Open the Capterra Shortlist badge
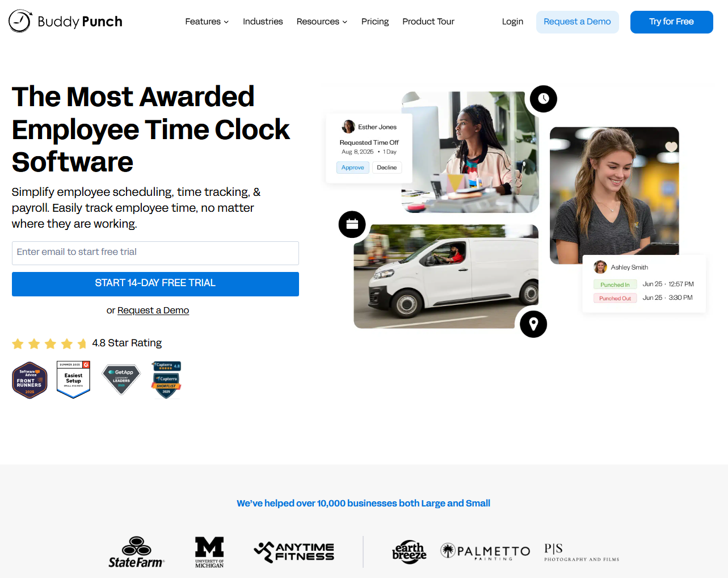The height and width of the screenshot is (578, 728). coord(166,380)
